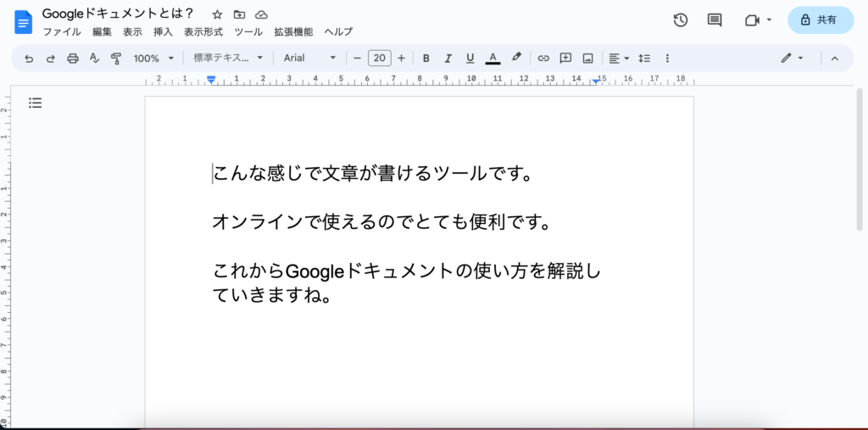Open the 挿入 menu
The image size is (868, 430).
[163, 32]
